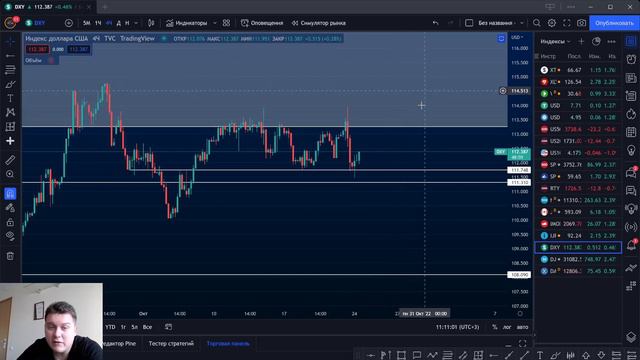The width and height of the screenshot is (640, 360).
Task: Select the 1г one-year date range
Action: [x=123, y=327]
